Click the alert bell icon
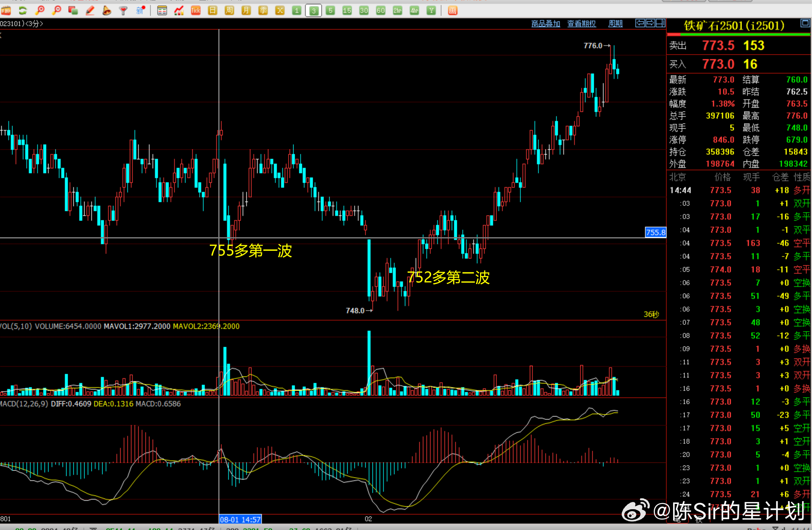 [x=107, y=10]
